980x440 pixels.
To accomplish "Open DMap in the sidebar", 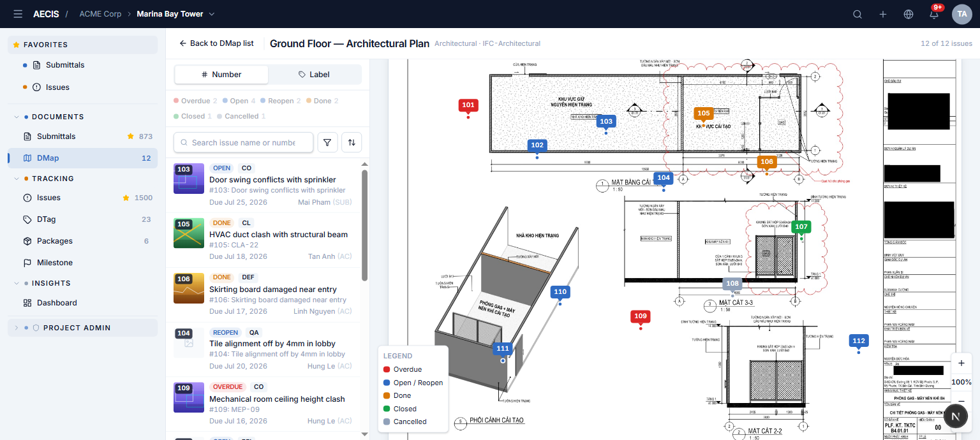I will [x=82, y=158].
